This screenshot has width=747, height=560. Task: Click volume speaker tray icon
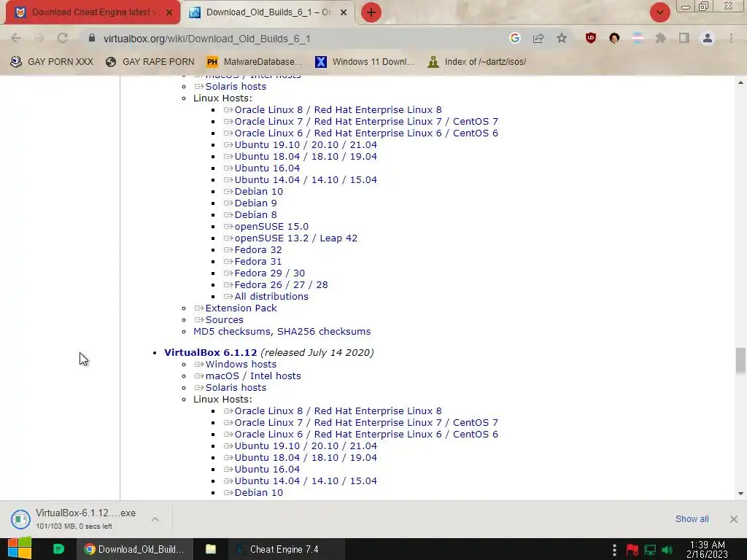(667, 550)
